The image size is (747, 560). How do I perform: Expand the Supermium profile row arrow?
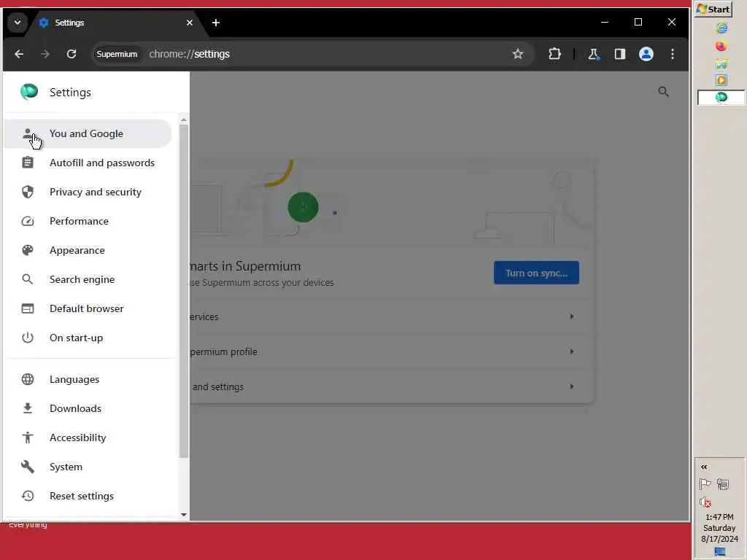point(572,351)
